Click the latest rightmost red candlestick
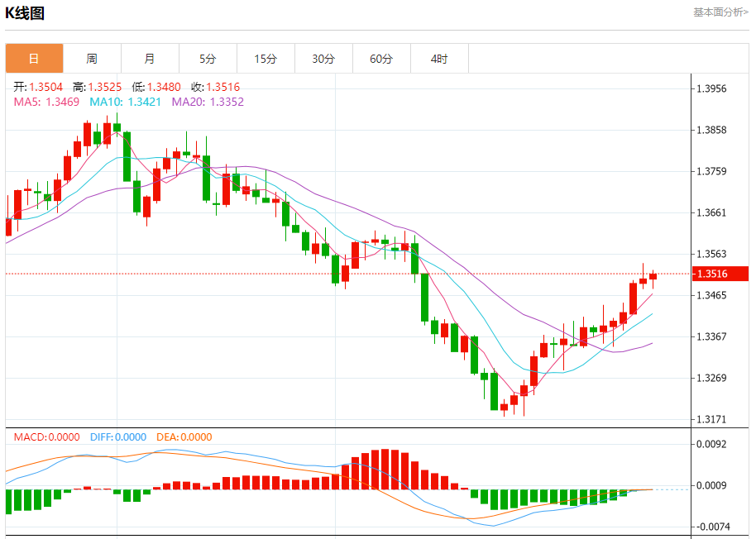The width and height of the screenshot is (756, 539). pos(653,276)
